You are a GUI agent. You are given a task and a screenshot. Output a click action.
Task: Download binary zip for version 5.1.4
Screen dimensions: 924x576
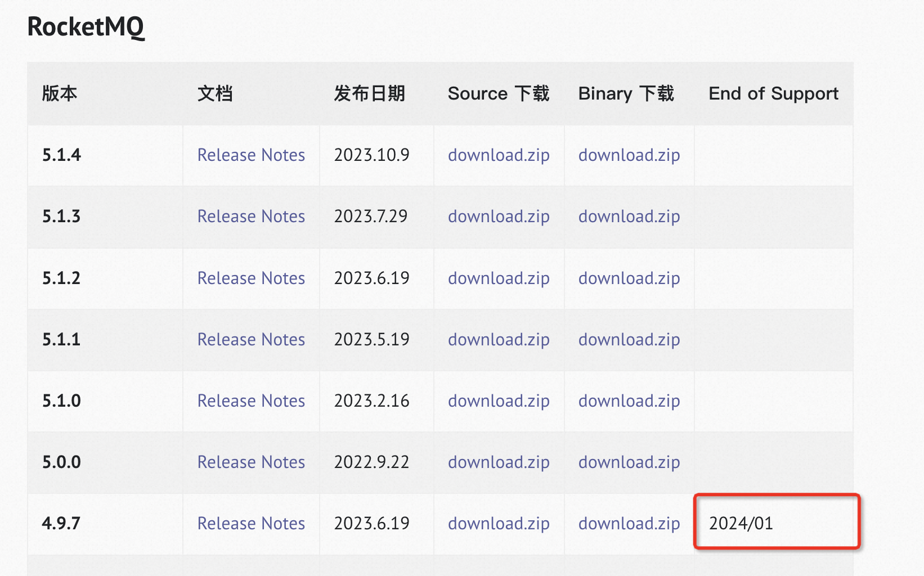(x=629, y=155)
